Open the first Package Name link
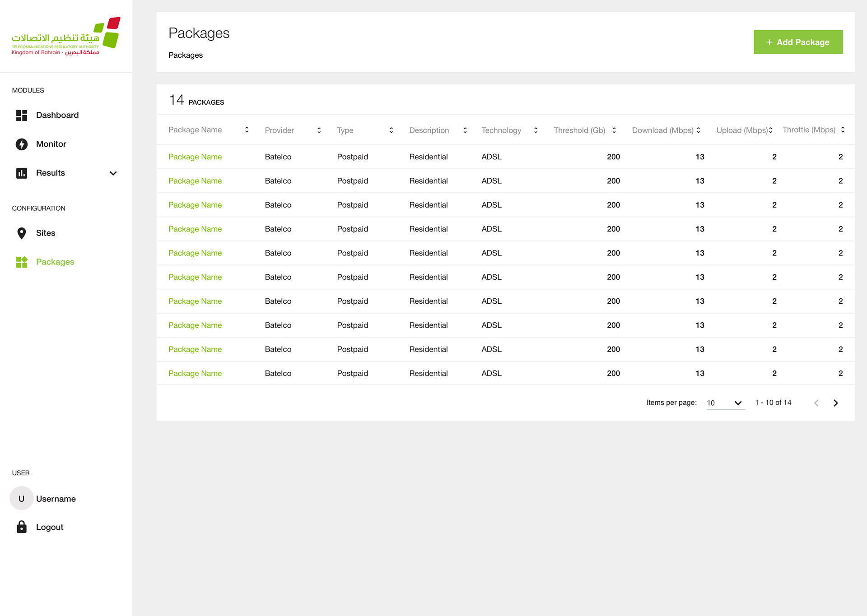 pos(195,157)
